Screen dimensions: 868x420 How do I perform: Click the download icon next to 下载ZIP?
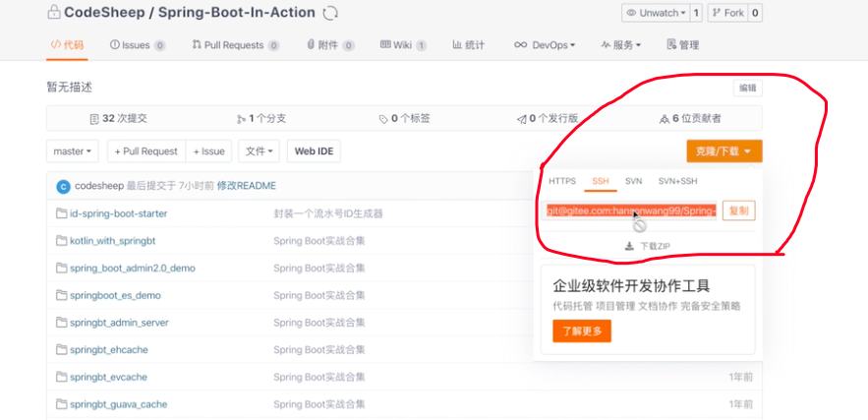point(629,246)
